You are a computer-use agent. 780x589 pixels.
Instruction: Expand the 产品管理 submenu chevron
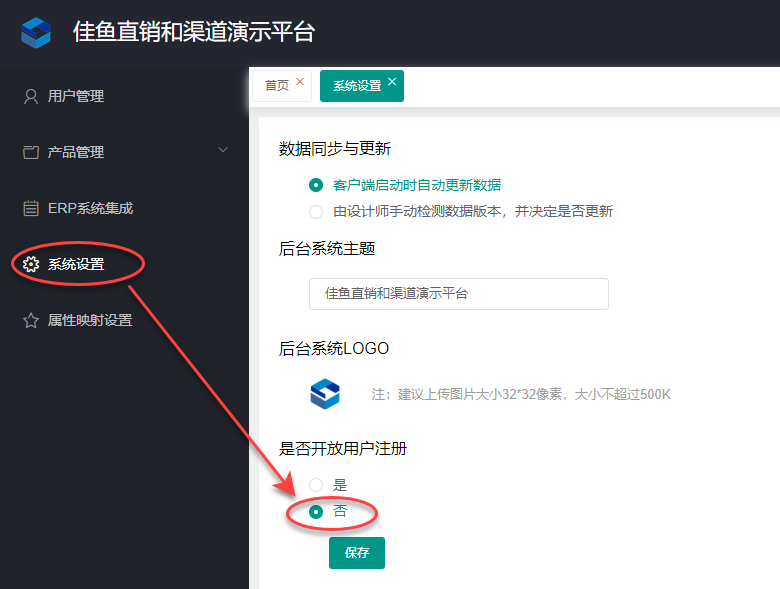click(x=223, y=150)
